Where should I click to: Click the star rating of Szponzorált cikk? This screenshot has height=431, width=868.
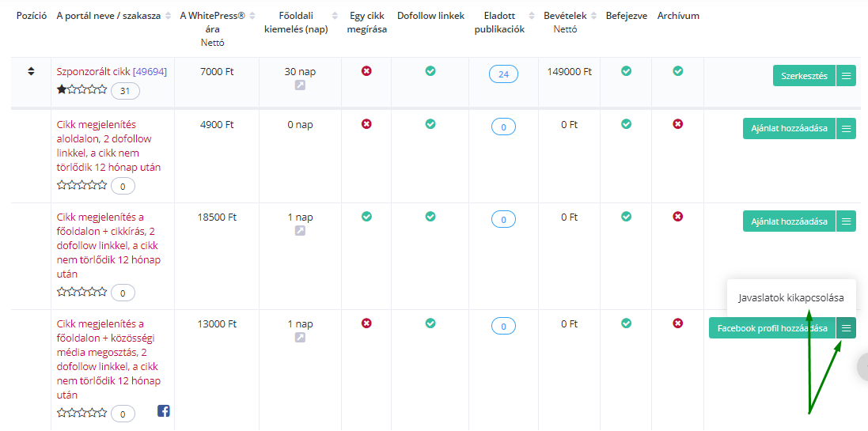pyautogui.click(x=82, y=89)
